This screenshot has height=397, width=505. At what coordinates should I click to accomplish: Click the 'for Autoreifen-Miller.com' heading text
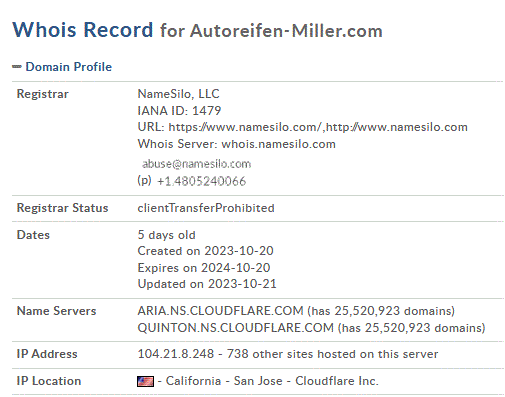[271, 31]
